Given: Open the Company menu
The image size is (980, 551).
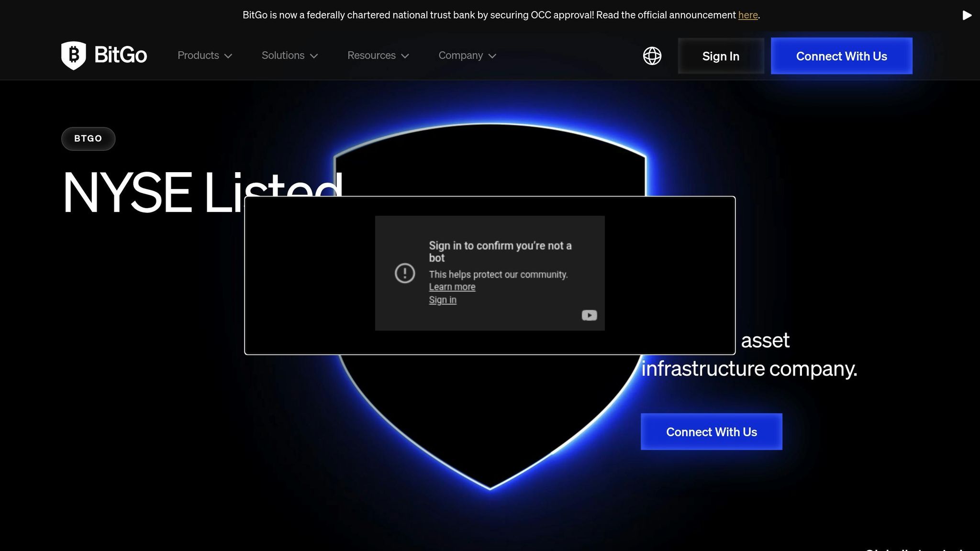Looking at the screenshot, I should [x=468, y=55].
